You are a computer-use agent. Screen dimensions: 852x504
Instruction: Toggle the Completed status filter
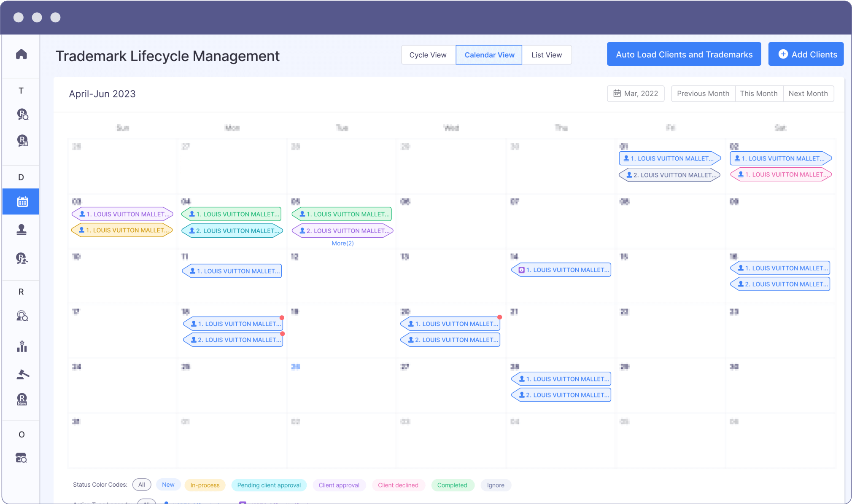(452, 485)
